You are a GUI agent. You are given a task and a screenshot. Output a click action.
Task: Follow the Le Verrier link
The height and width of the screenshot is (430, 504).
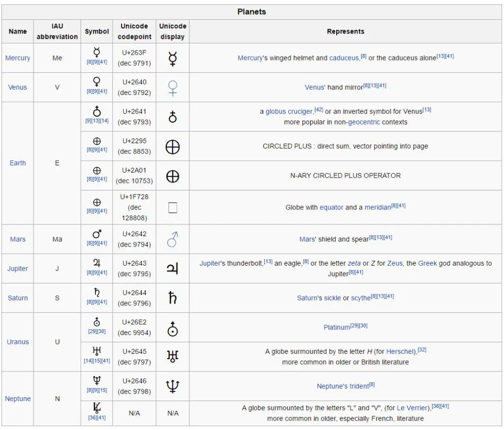413,408
